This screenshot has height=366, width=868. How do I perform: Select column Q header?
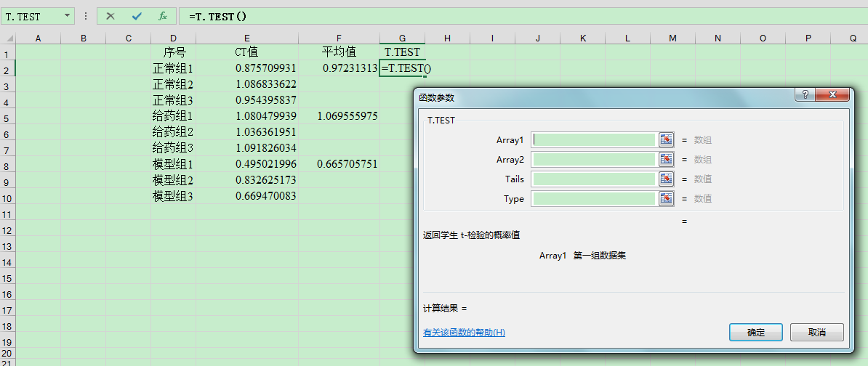853,38
